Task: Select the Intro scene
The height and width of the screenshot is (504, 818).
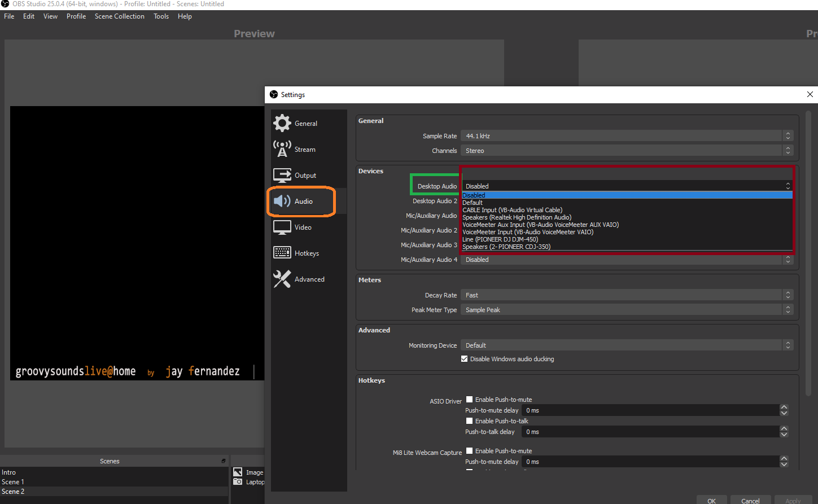Action: [x=114, y=472]
